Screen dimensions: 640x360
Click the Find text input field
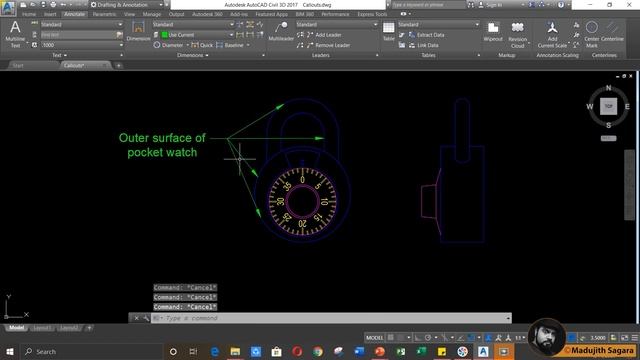point(78,35)
